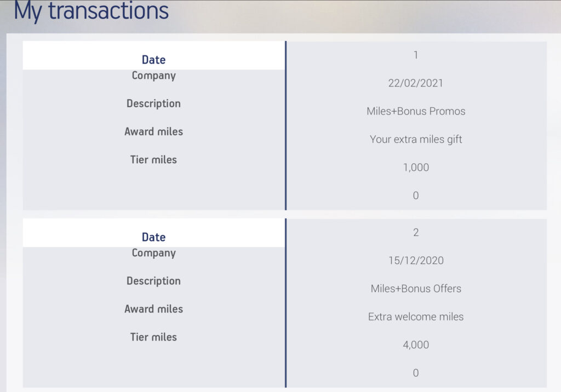561x392 pixels.
Task: Click the 1,000 award miles value
Action: [416, 168]
